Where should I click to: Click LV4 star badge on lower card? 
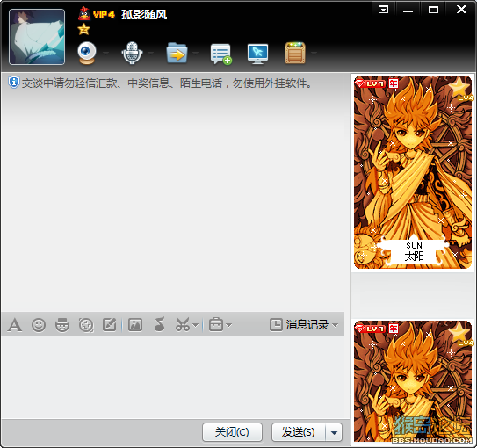(x=460, y=335)
